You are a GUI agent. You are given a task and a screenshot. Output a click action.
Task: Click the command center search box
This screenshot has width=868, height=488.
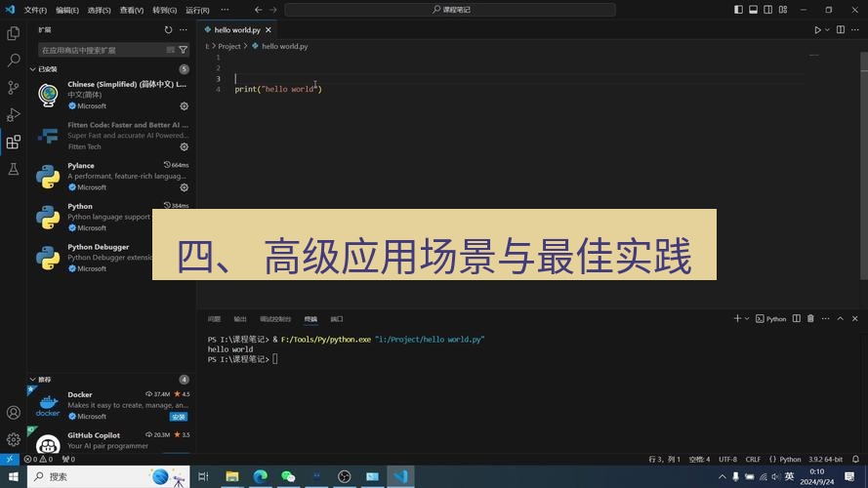pos(450,10)
